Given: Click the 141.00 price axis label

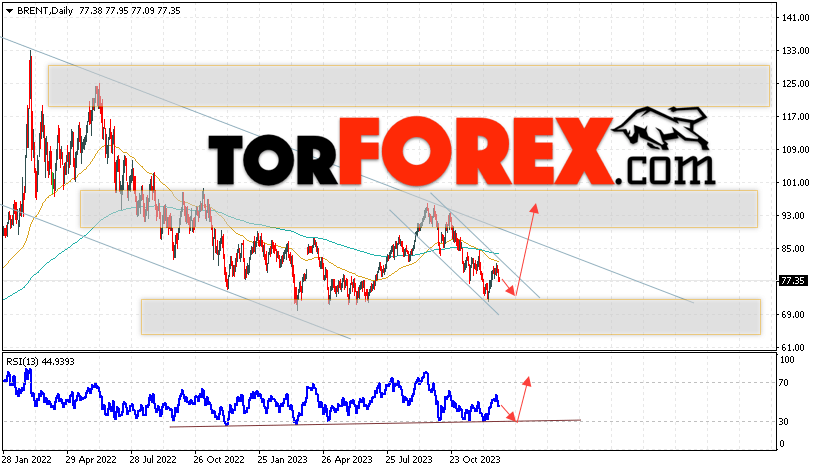Looking at the screenshot, I should (796, 18).
